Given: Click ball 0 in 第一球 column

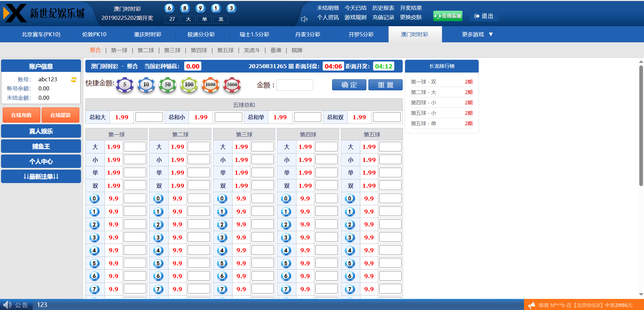Looking at the screenshot, I should pos(94,198).
